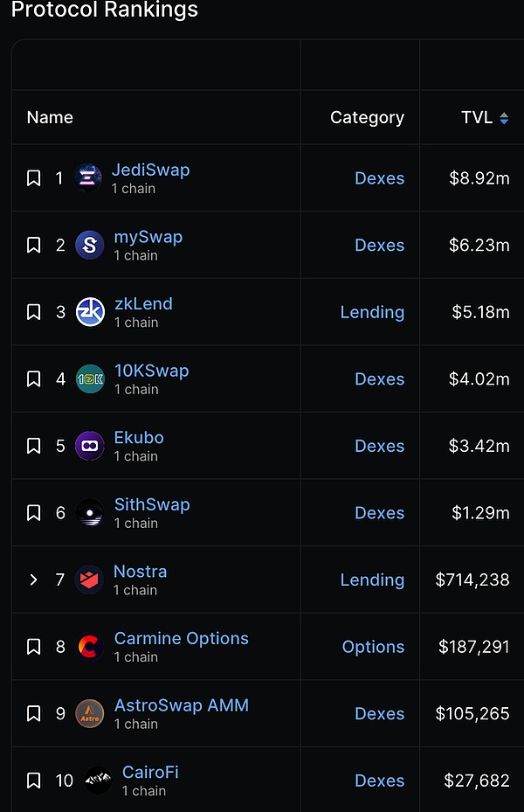Open the Options category link

point(373,647)
